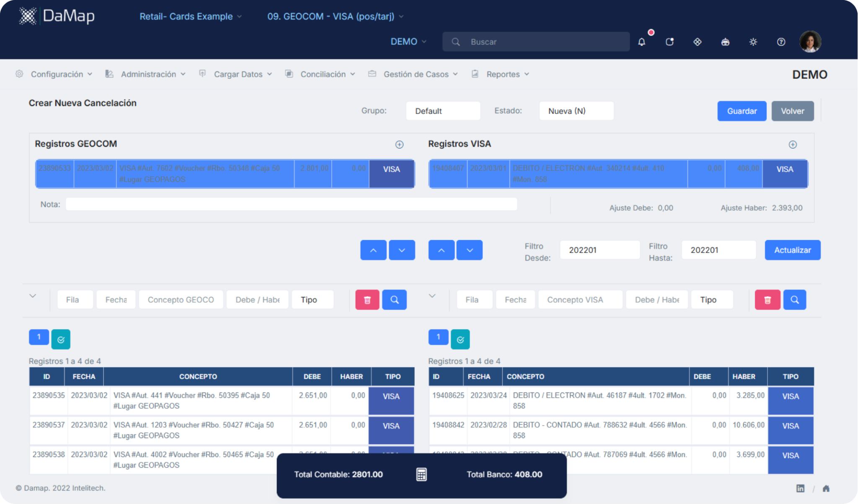
Task: Open the help question mark icon
Action: pyautogui.click(x=781, y=42)
